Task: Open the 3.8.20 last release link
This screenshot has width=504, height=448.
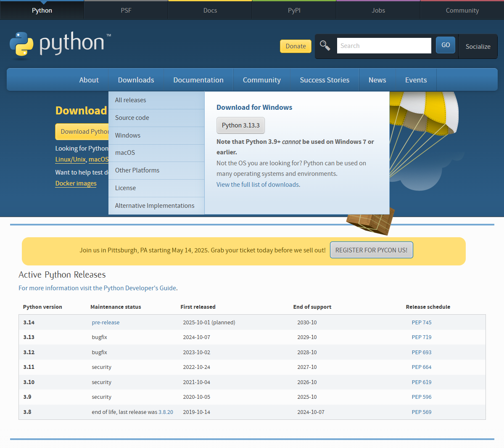Action: coord(166,412)
